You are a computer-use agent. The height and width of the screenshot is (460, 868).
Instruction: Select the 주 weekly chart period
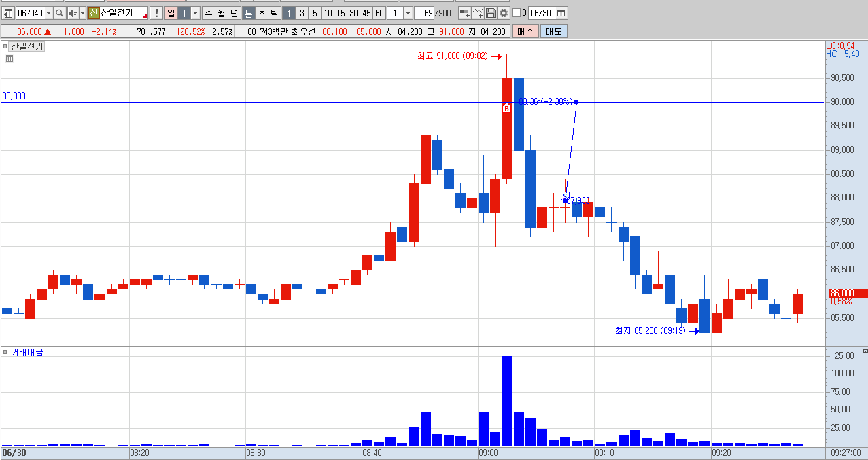209,13
